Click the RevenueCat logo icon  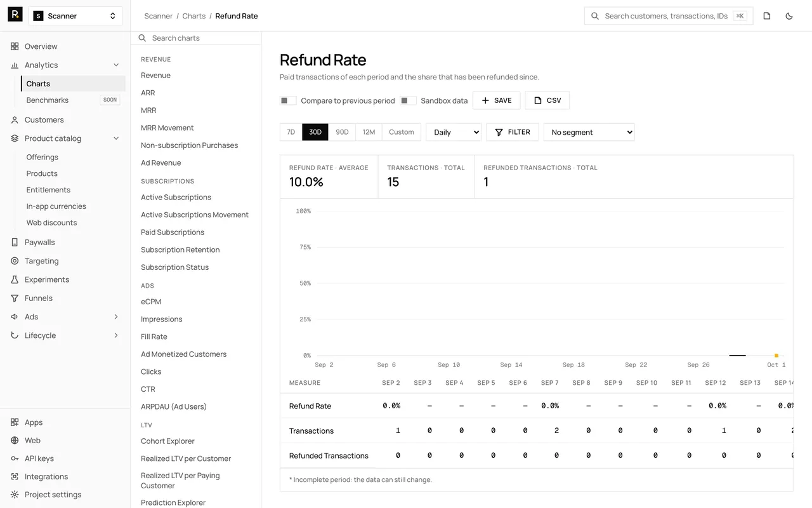pos(15,15)
